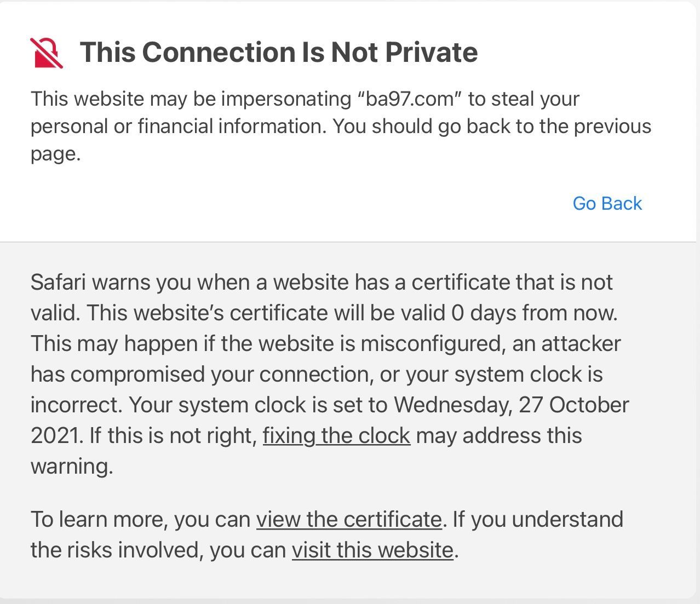Click the word 'page.' in top paragraph

(x=55, y=154)
